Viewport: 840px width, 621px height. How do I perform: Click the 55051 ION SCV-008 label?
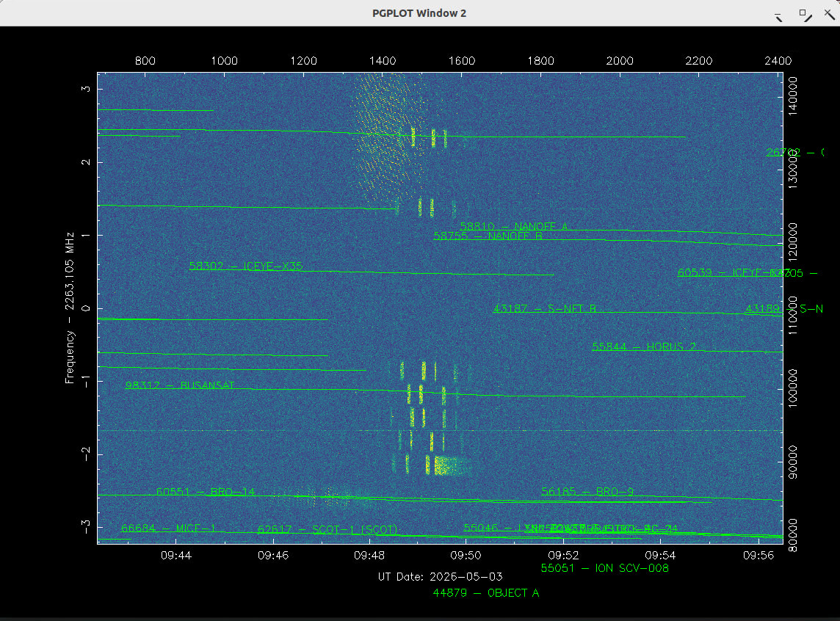pyautogui.click(x=605, y=568)
